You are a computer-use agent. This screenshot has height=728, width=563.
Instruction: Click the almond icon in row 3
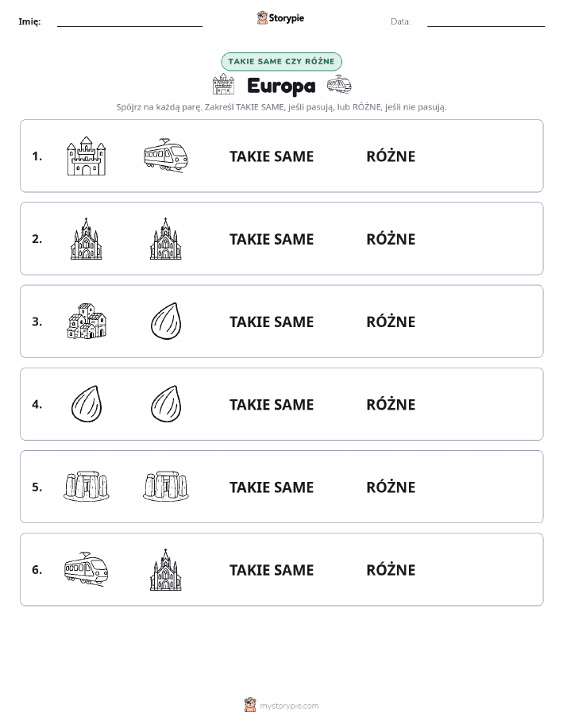(x=166, y=322)
